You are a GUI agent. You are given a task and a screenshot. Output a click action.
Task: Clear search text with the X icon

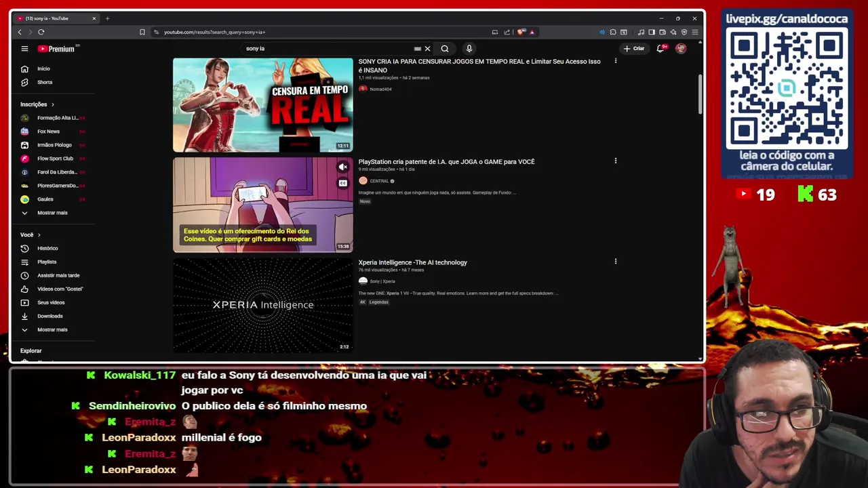(x=427, y=49)
